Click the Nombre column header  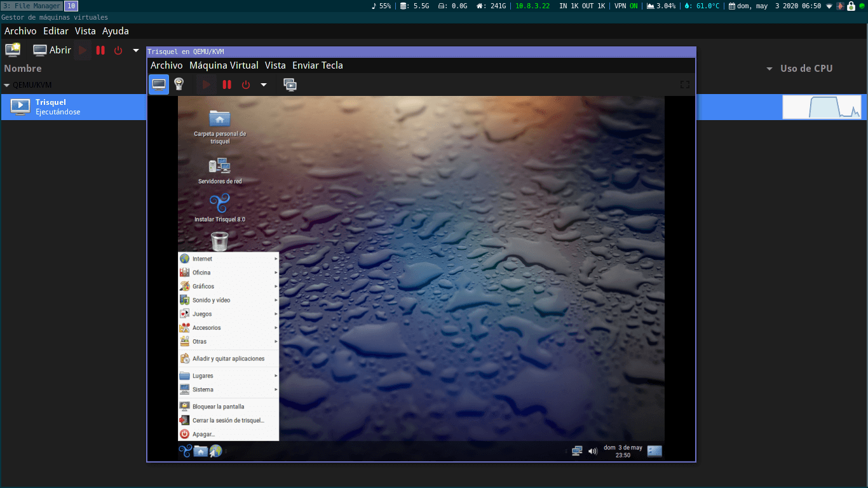coord(23,69)
